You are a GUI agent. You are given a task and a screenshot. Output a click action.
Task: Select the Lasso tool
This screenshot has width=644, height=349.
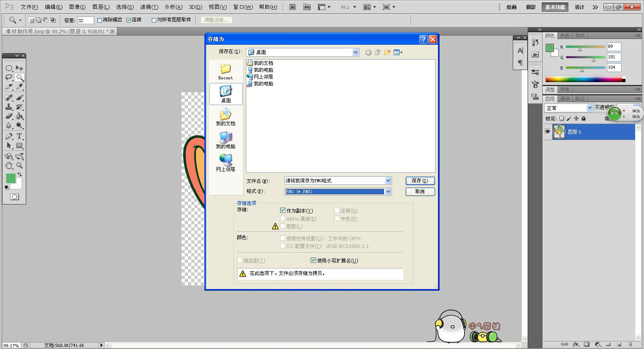(9, 77)
